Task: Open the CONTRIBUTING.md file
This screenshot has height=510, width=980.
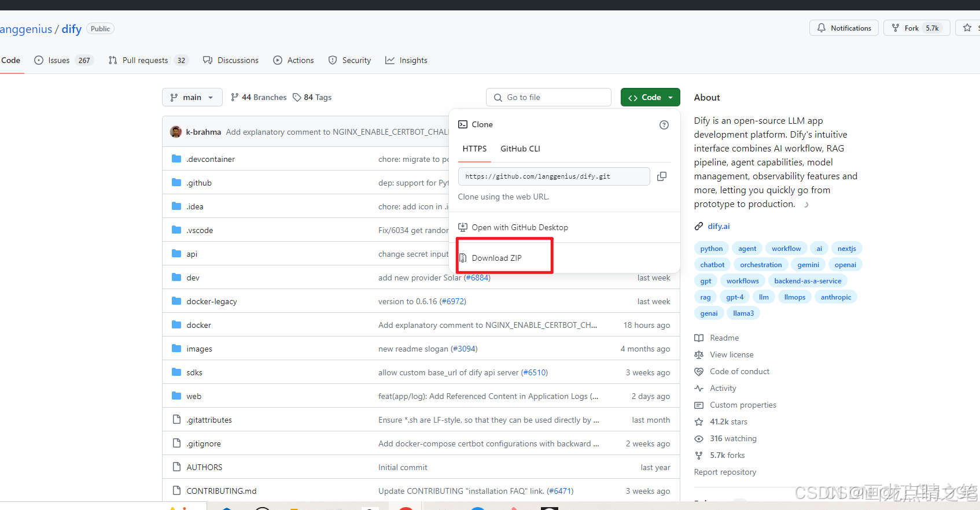Action: tap(221, 491)
